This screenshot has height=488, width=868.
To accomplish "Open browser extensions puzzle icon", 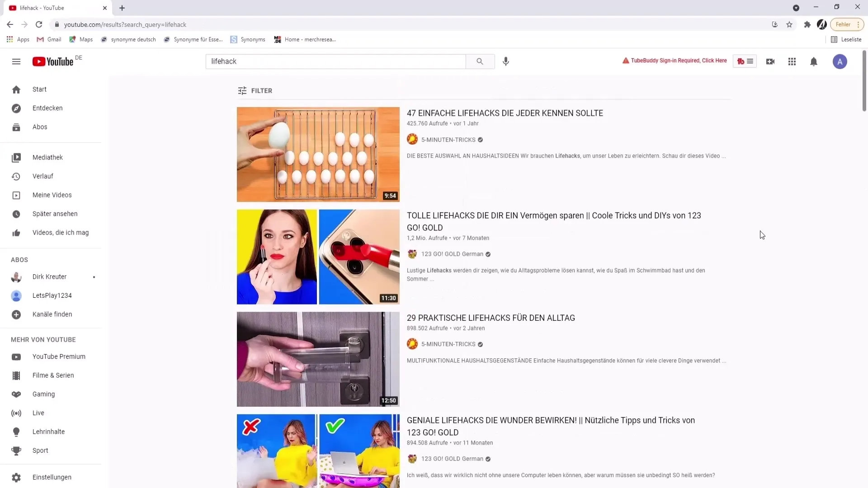I will tap(807, 24).
